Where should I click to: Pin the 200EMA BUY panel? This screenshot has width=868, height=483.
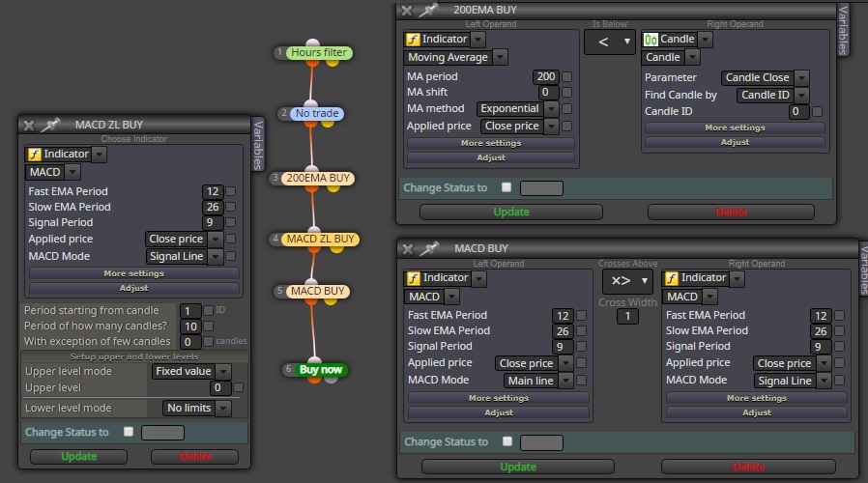pos(428,10)
